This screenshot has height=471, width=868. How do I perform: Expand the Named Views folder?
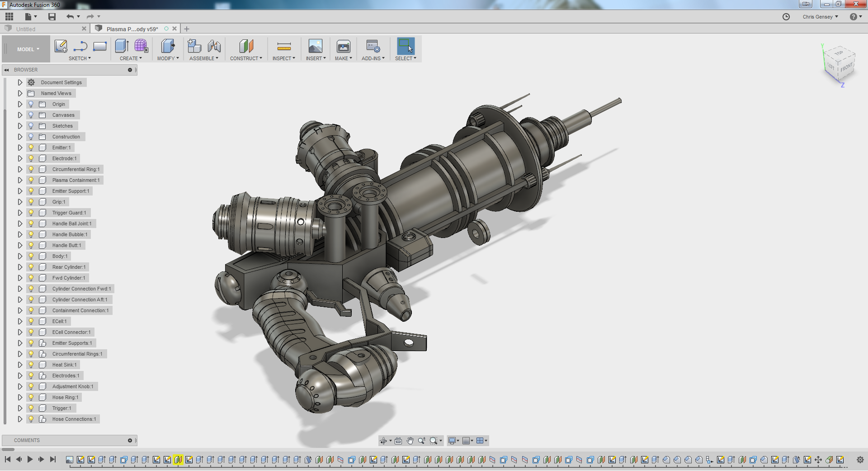pyautogui.click(x=20, y=93)
